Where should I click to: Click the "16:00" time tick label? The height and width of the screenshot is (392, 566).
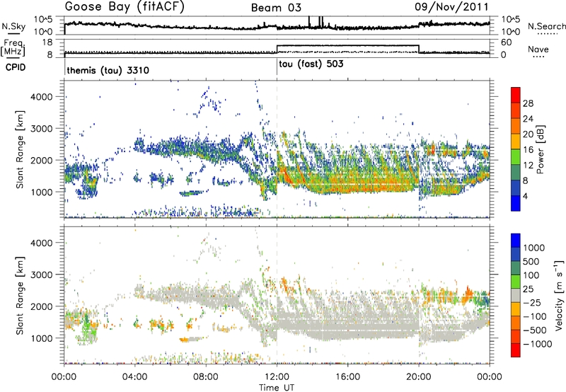[347, 377]
